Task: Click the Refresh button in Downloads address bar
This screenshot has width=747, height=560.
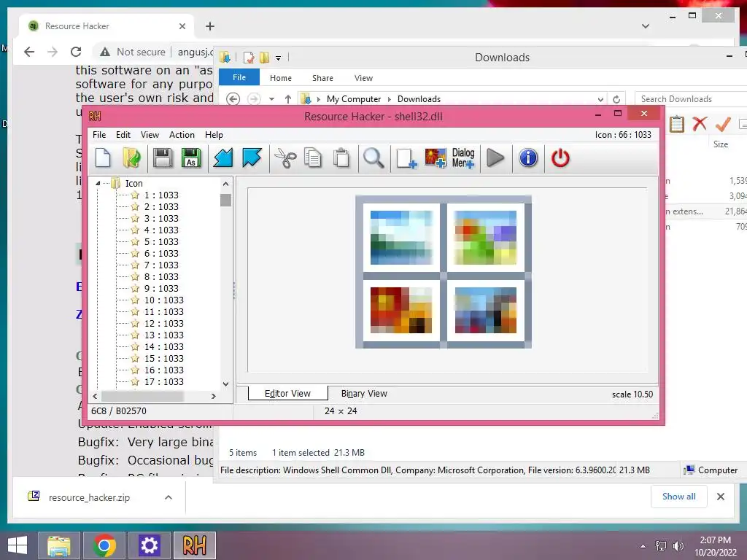Action: click(x=616, y=99)
